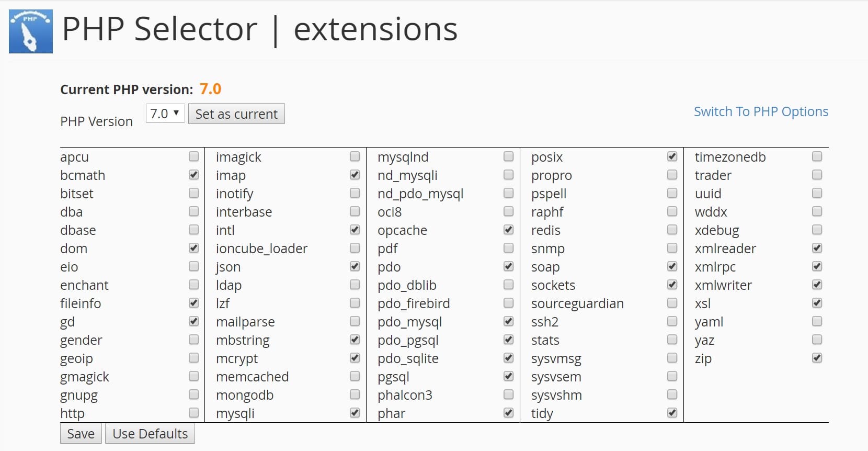Click Set as current button
The height and width of the screenshot is (451, 868).
(x=236, y=114)
